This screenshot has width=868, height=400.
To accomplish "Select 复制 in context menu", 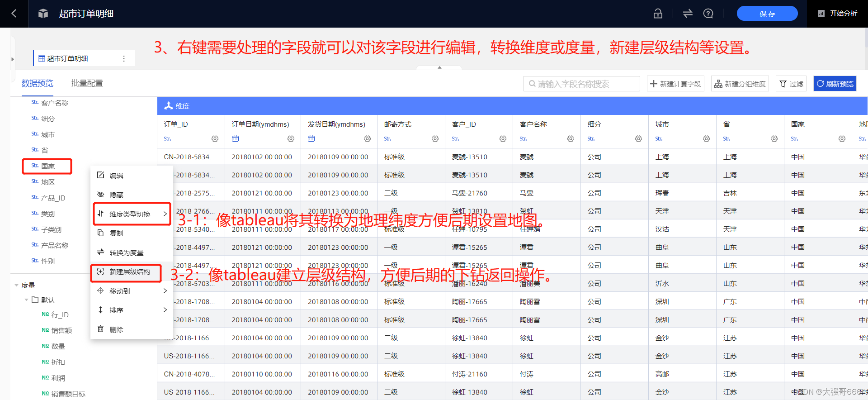I will coord(132,233).
